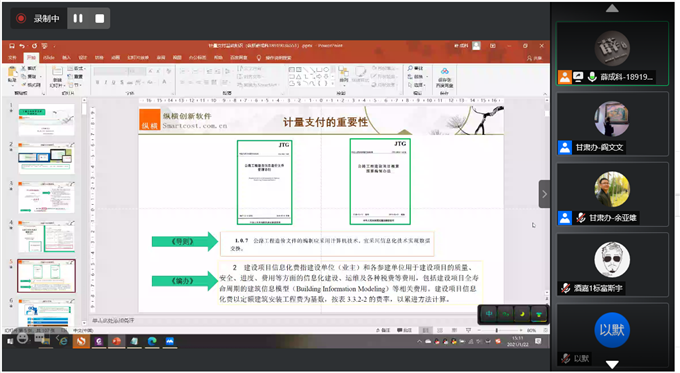Click the PowerPoint save icon
The height and width of the screenshot is (373, 680).
12,46
